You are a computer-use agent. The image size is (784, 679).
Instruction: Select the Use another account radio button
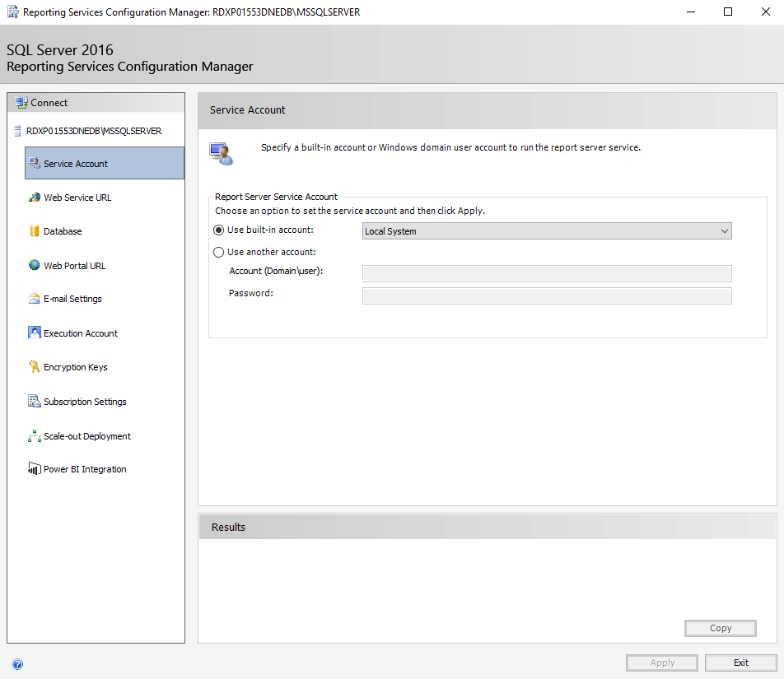point(218,253)
